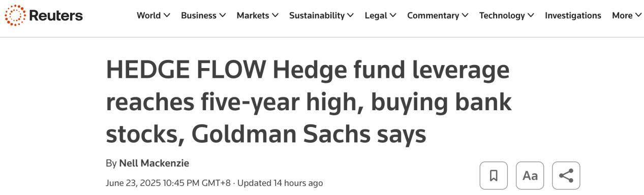Open text size settings Aa icon

pyautogui.click(x=530, y=176)
